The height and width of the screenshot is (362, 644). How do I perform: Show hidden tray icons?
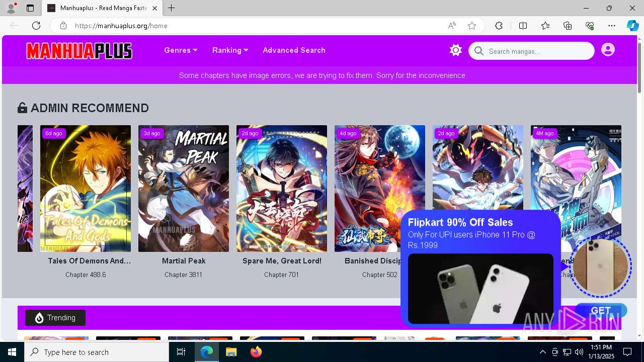click(542, 352)
